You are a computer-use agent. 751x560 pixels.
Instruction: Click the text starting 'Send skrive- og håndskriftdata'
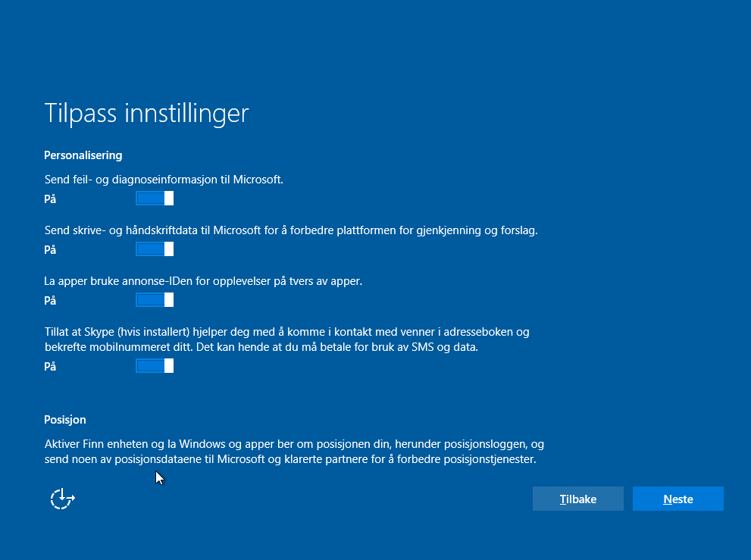coord(291,230)
